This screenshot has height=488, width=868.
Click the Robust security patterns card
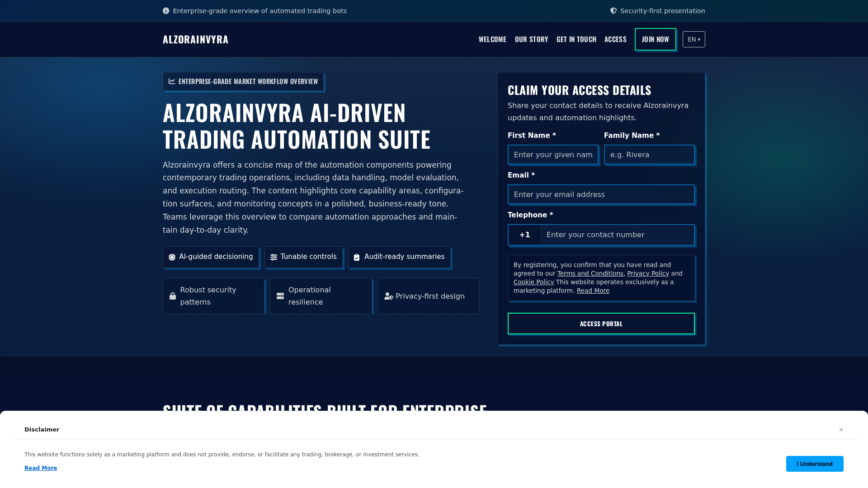[213, 296]
